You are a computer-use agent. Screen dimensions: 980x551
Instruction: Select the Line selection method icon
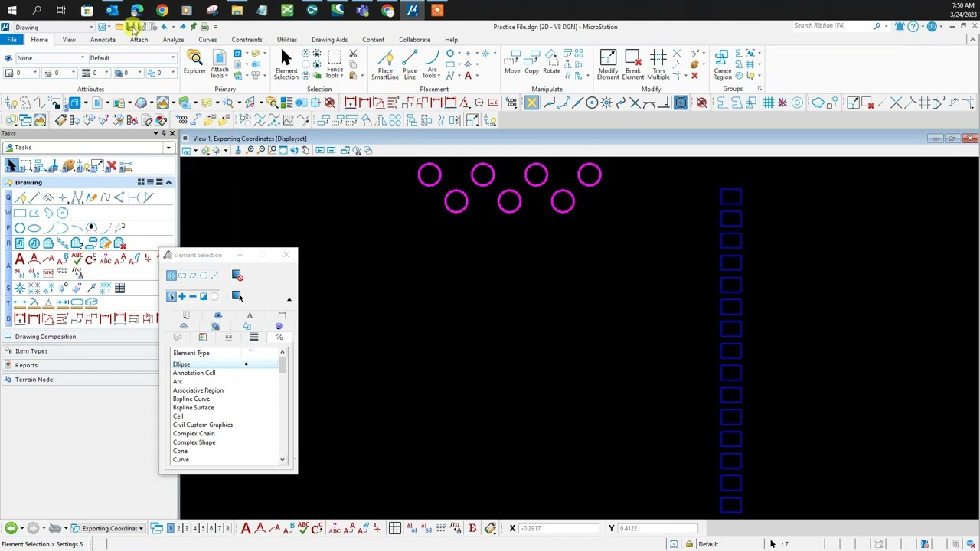[214, 275]
